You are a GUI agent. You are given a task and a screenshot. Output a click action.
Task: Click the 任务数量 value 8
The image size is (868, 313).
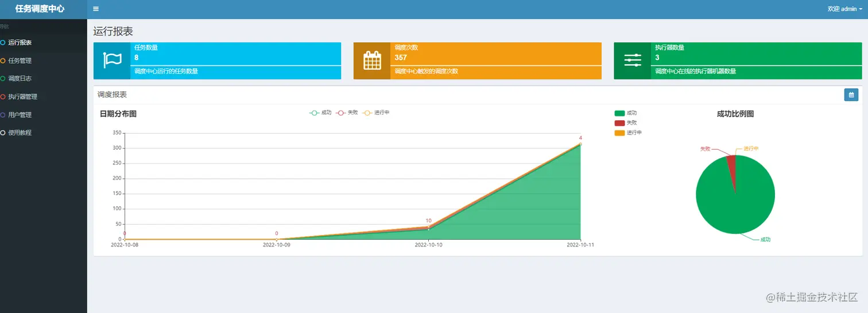pos(137,57)
